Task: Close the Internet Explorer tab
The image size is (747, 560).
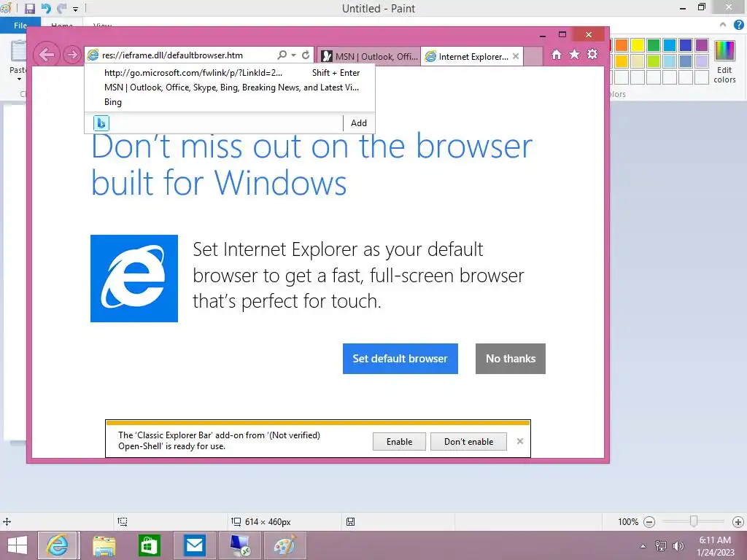Action: click(516, 56)
